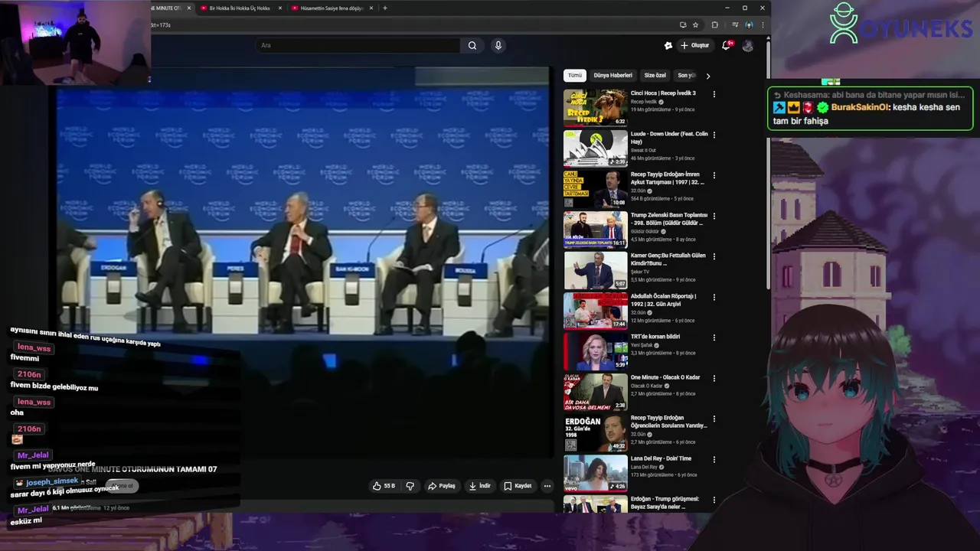Click the sparkle icon left of Oluştur
The width and height of the screenshot is (980, 551).
(x=668, y=45)
